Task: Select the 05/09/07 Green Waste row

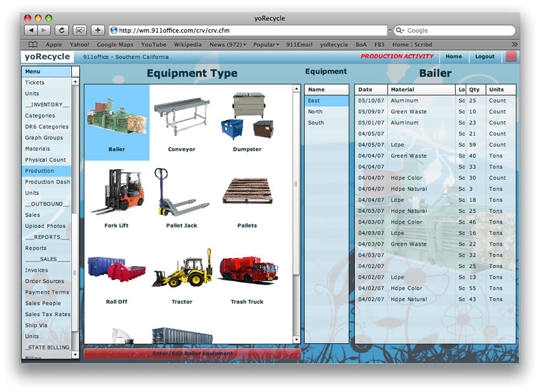Action: (x=435, y=112)
